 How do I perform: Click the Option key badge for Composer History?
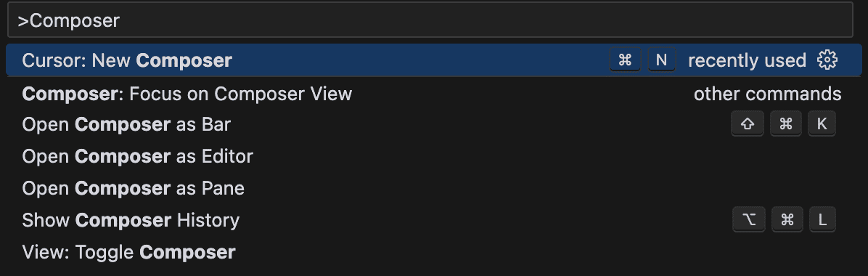[749, 219]
